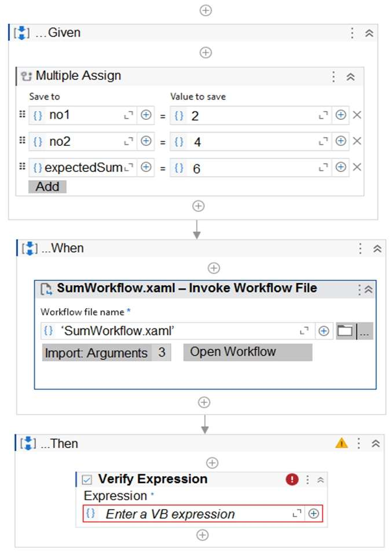The width and height of the screenshot is (392, 553).
Task: Click Import Arguments button
Action: (106, 353)
